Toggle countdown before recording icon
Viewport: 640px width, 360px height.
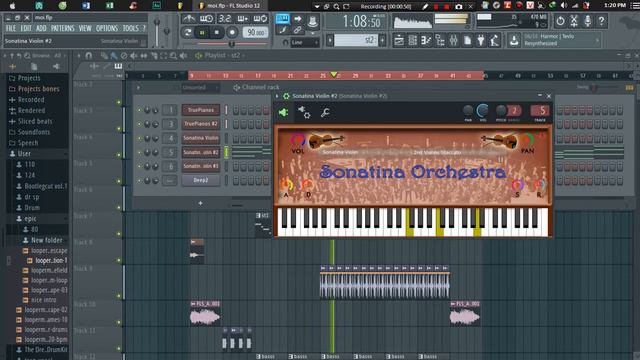[x=224, y=18]
